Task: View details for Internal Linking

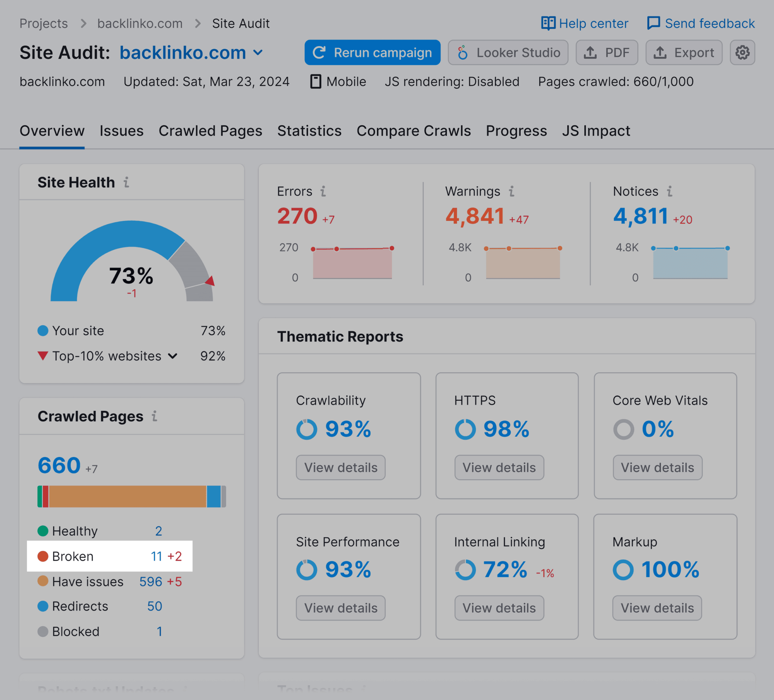Action: pyautogui.click(x=499, y=608)
